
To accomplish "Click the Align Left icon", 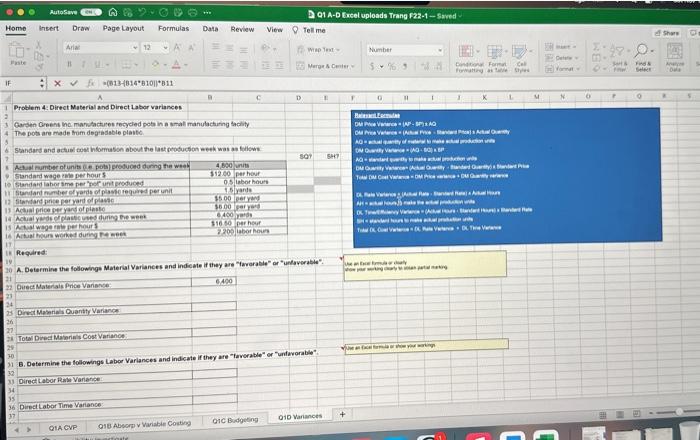I will [216, 65].
